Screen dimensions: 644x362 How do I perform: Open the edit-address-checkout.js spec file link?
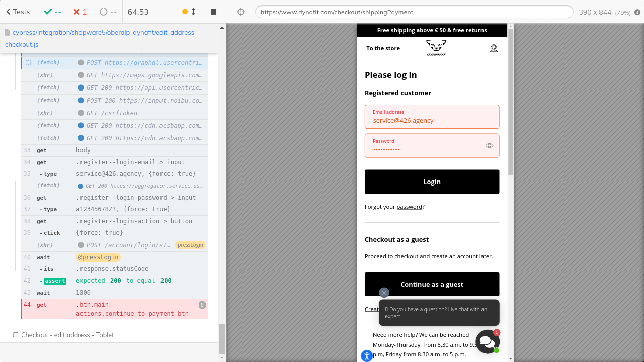click(101, 38)
